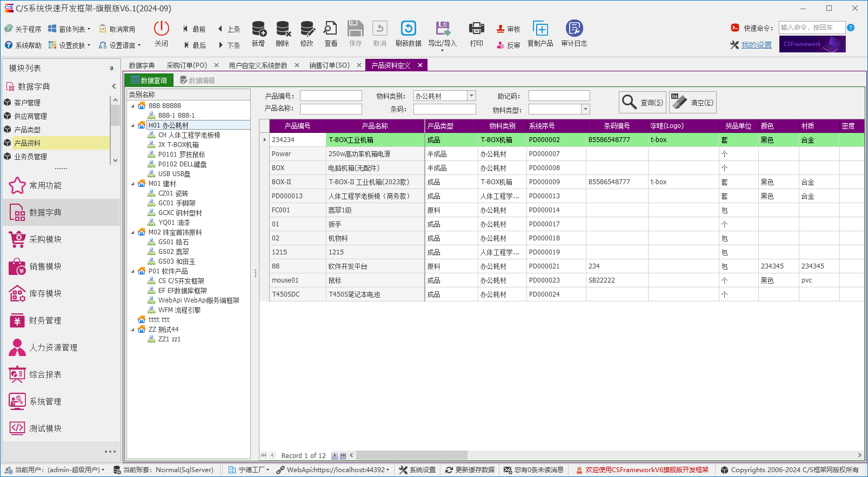Go to the 最前 first record
Screen dimensions: 868x477
click(193, 29)
